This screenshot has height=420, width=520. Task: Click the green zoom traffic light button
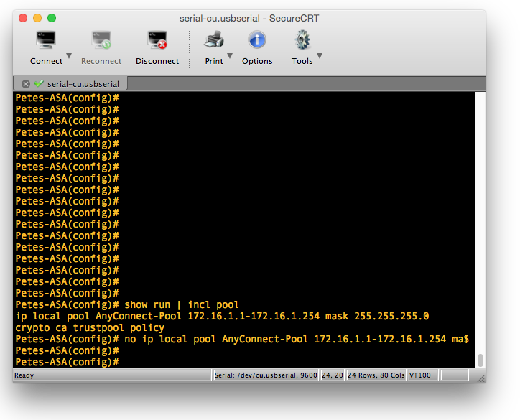click(x=52, y=18)
